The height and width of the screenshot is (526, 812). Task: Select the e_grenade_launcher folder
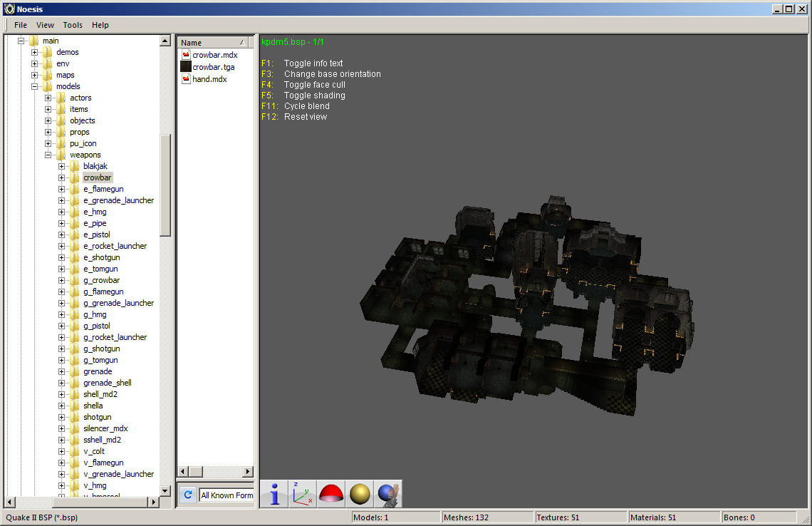pyautogui.click(x=118, y=200)
